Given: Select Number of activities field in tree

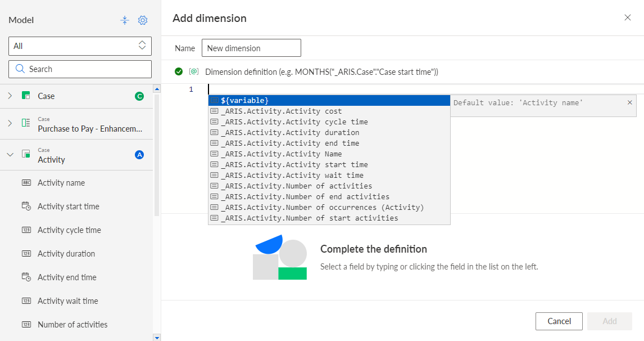Looking at the screenshot, I should [76, 325].
